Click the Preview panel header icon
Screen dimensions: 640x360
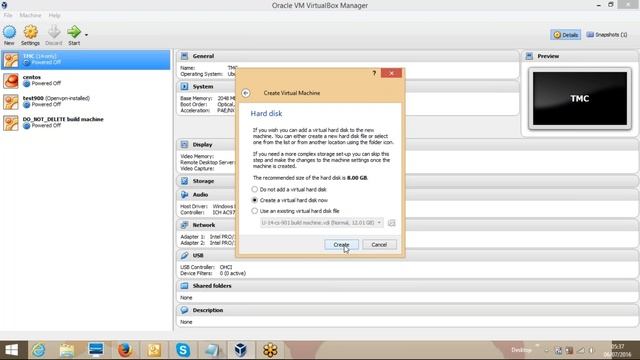(529, 56)
